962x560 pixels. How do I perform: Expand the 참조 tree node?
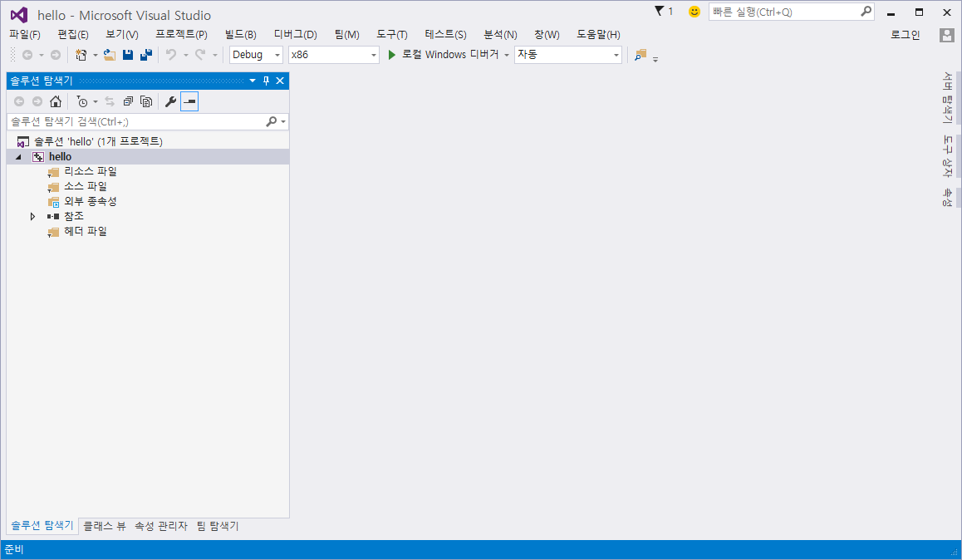pos(32,217)
